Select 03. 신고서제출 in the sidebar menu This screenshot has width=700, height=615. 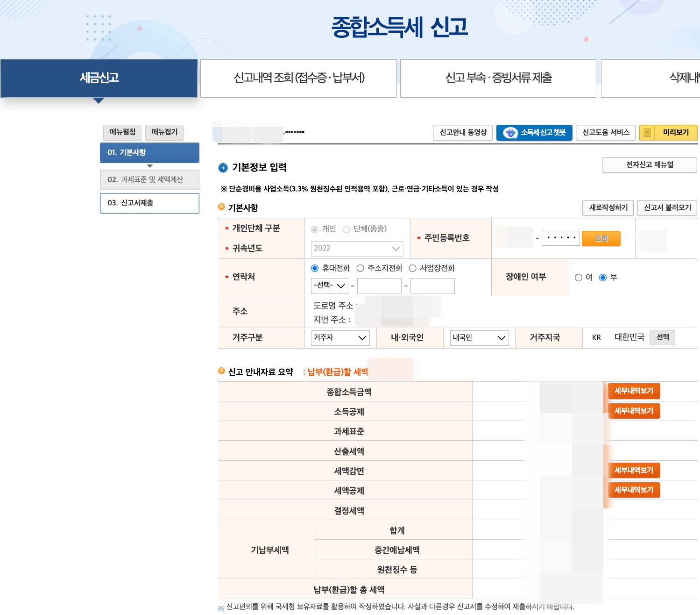pos(149,203)
